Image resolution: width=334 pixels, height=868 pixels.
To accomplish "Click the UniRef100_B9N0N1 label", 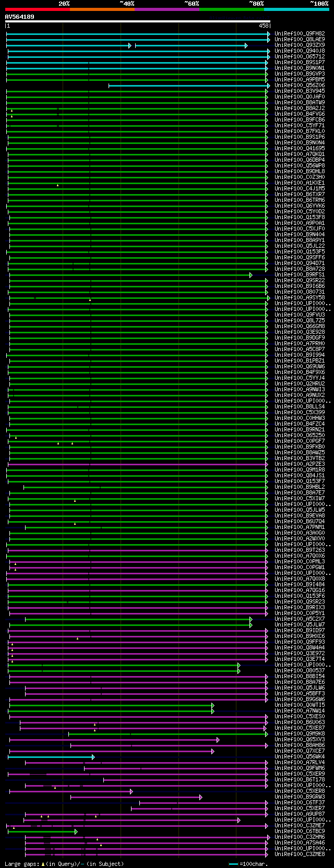I will point(300,68).
